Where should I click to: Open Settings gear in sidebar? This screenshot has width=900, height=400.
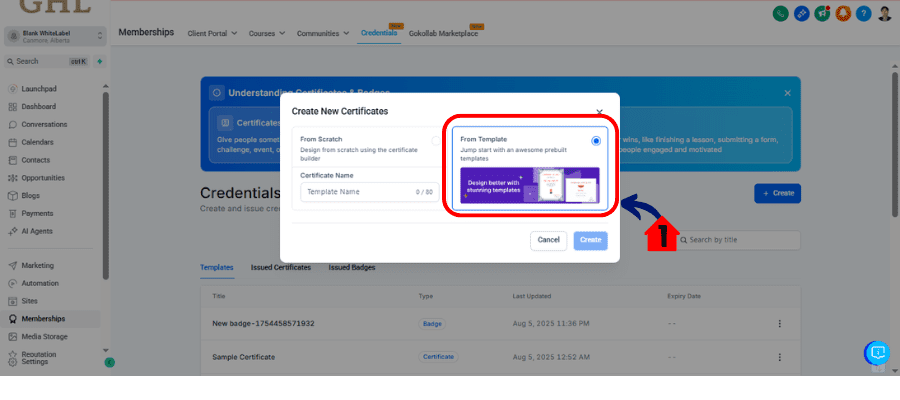click(13, 362)
